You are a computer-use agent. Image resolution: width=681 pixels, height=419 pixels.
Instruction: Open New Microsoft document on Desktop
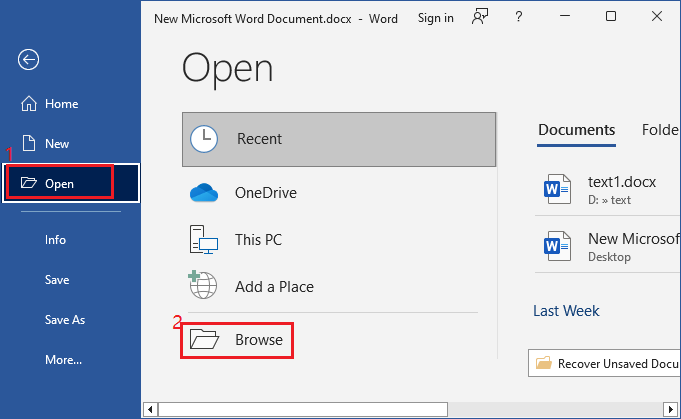[607, 246]
